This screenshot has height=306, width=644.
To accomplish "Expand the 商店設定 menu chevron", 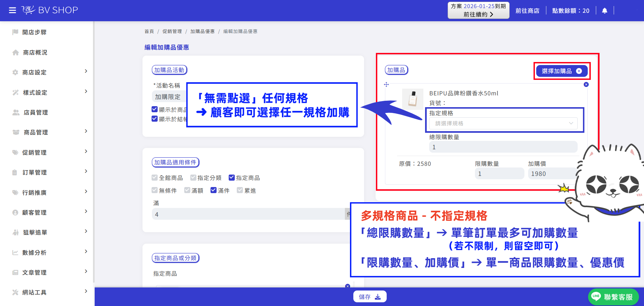I will point(86,71).
